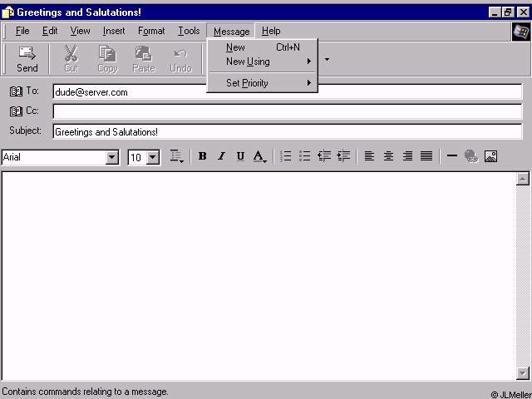Toggle bold formatting

point(203,156)
